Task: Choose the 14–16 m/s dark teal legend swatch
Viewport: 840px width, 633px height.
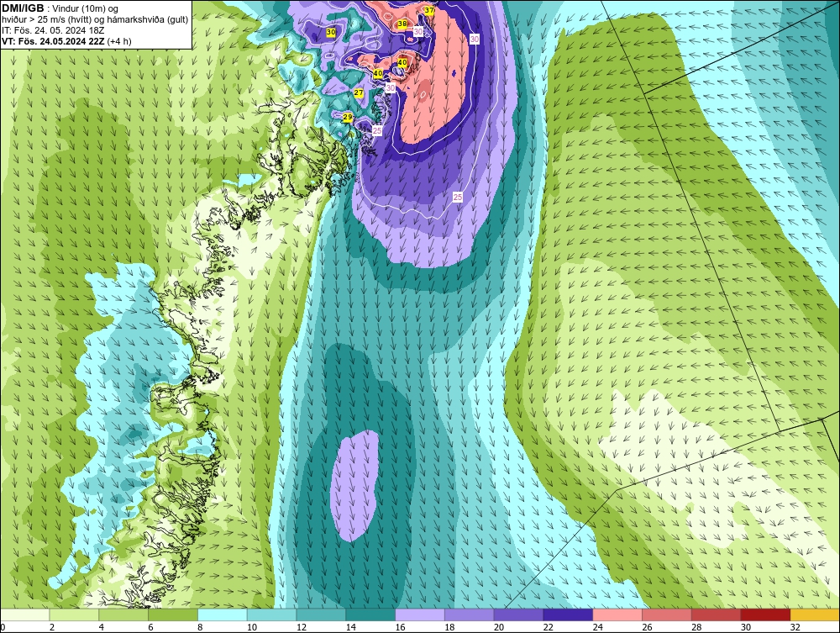Action: tap(370, 615)
